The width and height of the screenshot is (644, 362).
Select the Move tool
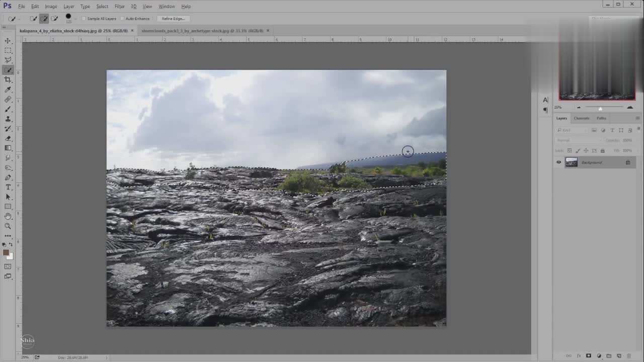coord(8,41)
